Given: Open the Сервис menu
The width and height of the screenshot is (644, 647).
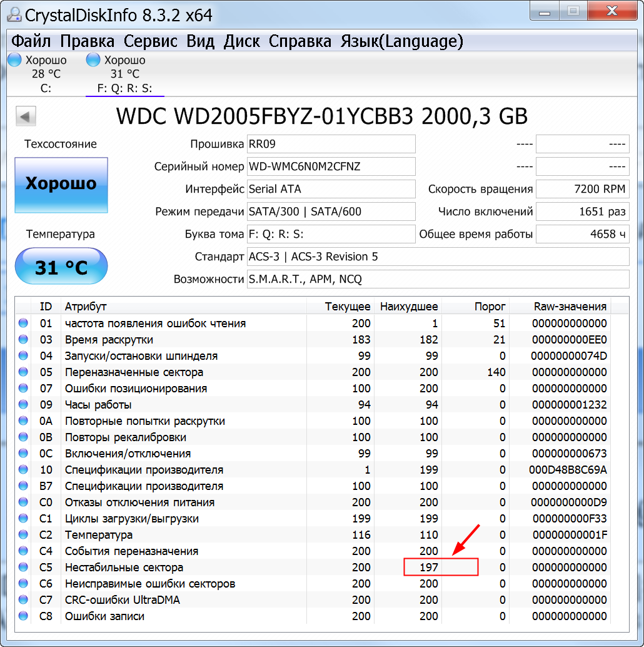Looking at the screenshot, I should pyautogui.click(x=151, y=41).
